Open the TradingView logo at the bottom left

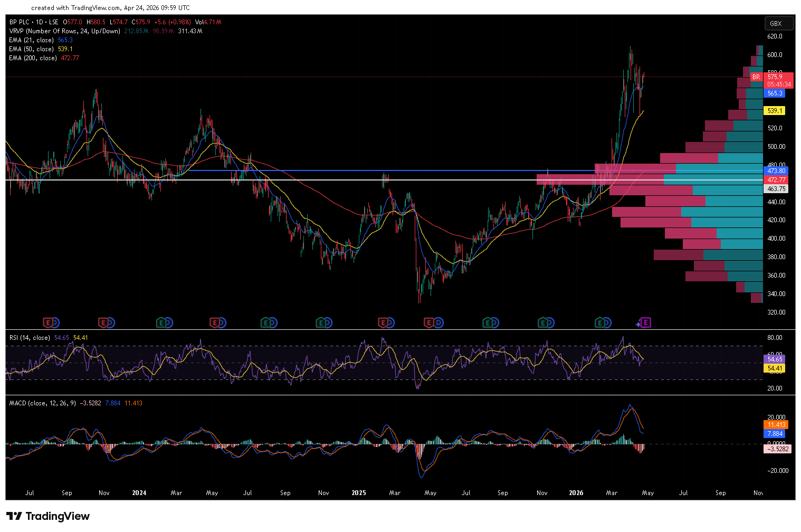pyautogui.click(x=47, y=516)
